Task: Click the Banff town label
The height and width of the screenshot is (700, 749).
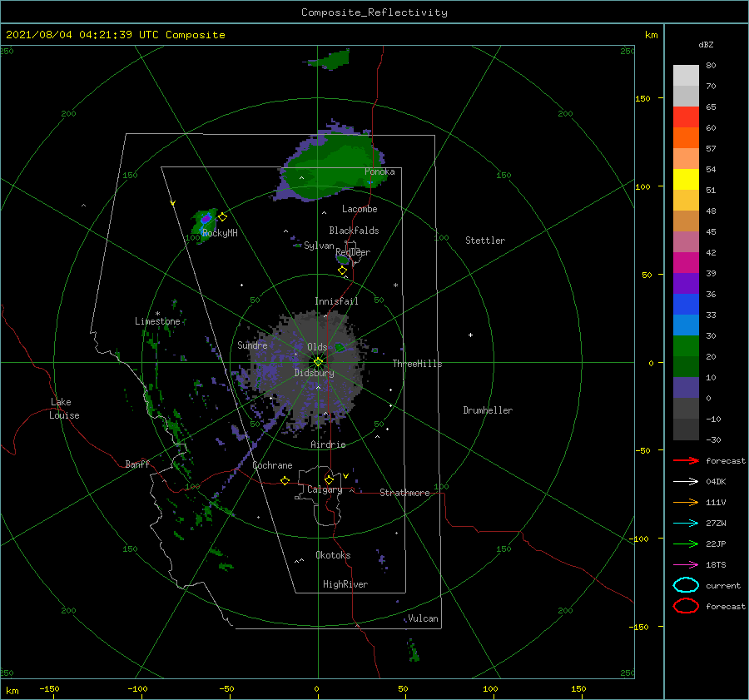Action: click(x=137, y=464)
